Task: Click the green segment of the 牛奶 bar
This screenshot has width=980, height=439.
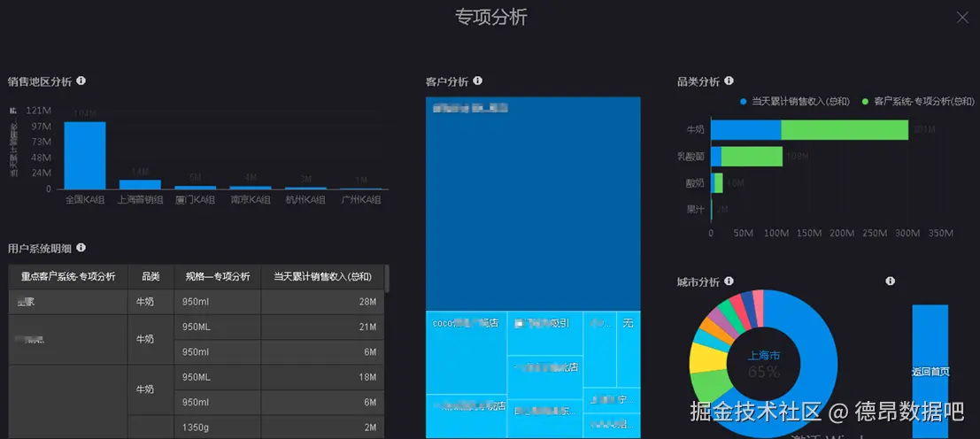Action: point(845,130)
